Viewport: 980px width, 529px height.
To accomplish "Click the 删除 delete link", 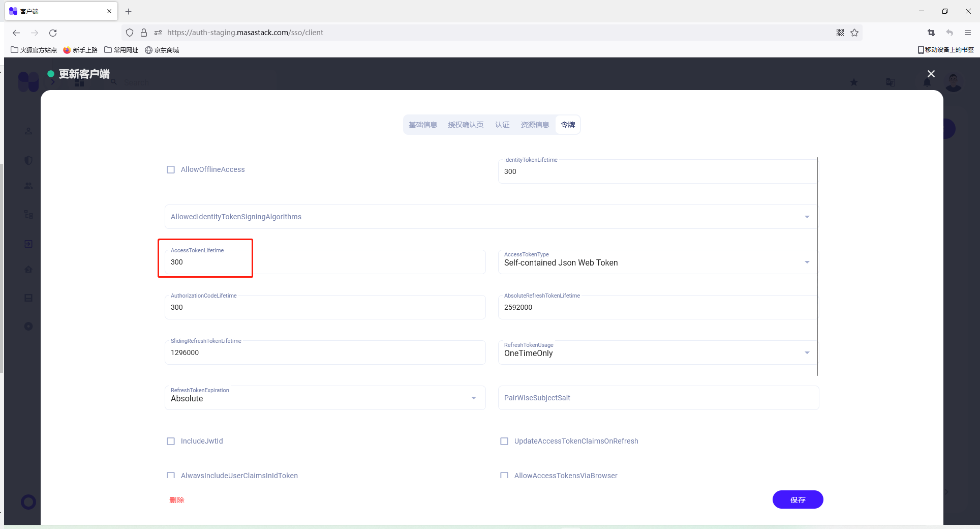I will pos(177,499).
